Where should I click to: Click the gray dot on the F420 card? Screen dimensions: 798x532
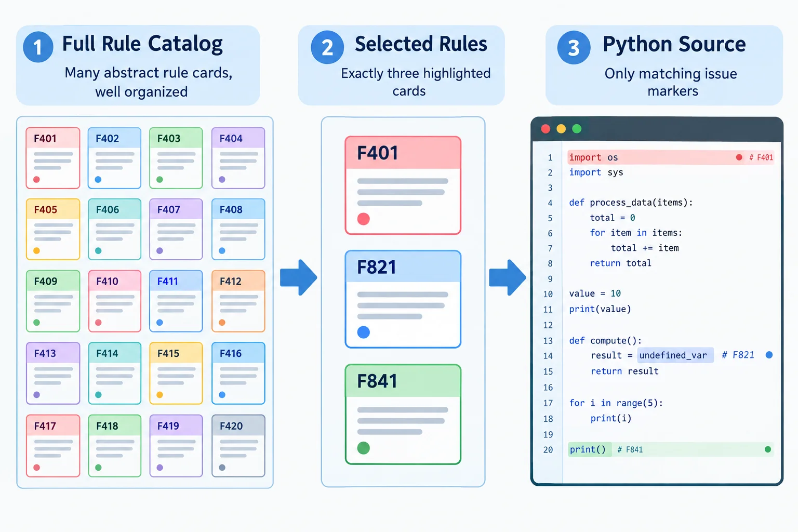click(x=222, y=468)
